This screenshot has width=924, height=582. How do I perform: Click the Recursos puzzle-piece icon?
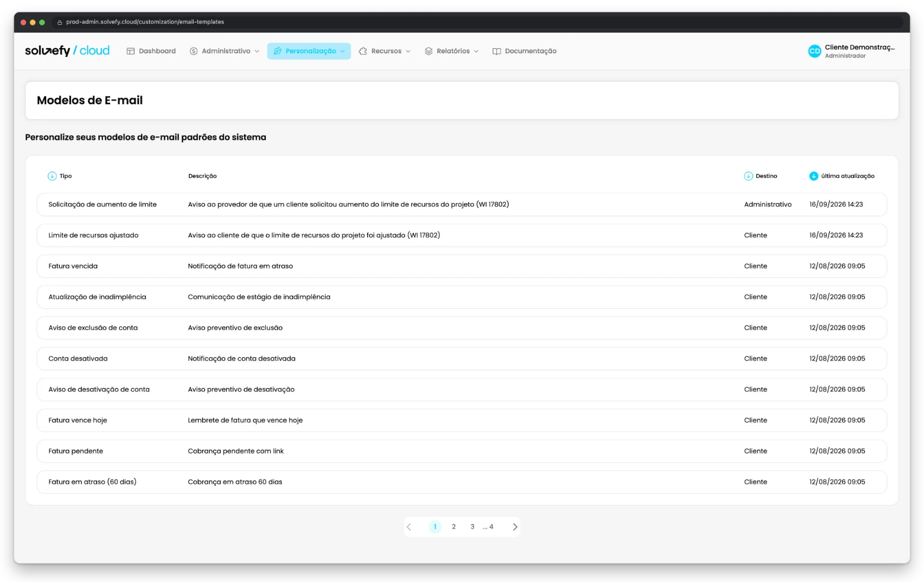point(363,51)
